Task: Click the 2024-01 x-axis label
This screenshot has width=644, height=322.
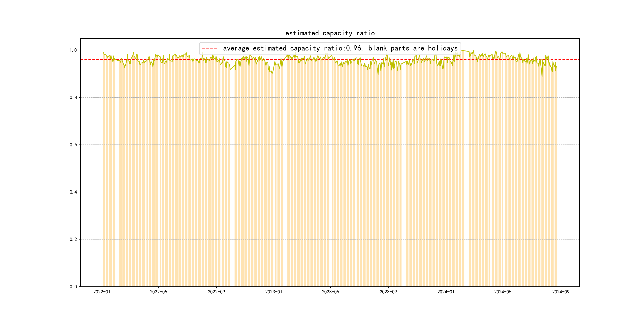Action: pos(446,292)
